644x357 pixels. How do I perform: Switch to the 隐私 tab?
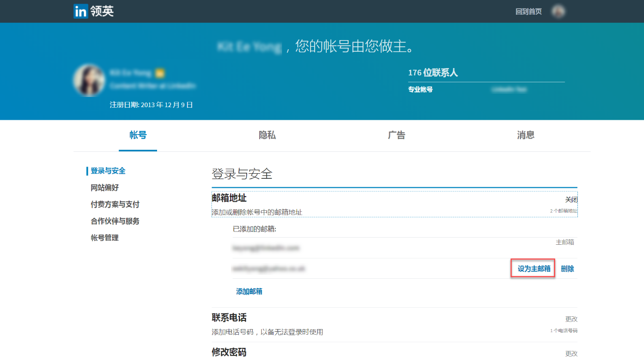pyautogui.click(x=267, y=136)
